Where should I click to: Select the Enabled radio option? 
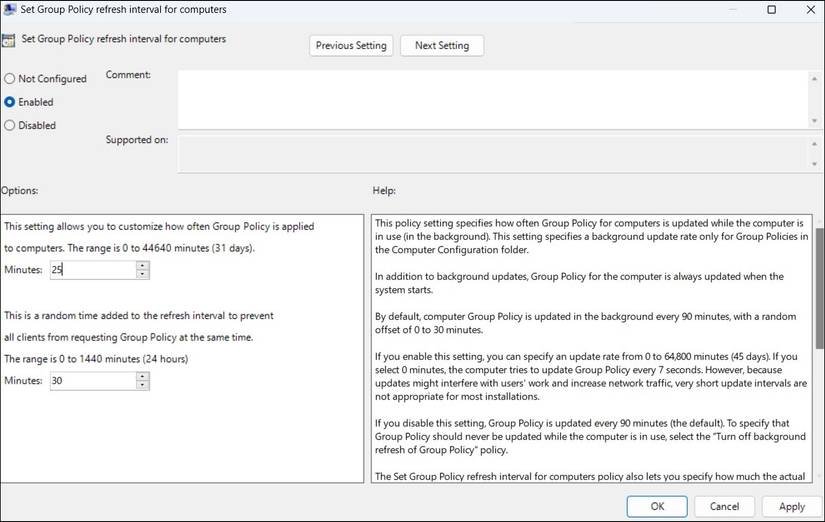(x=10, y=102)
